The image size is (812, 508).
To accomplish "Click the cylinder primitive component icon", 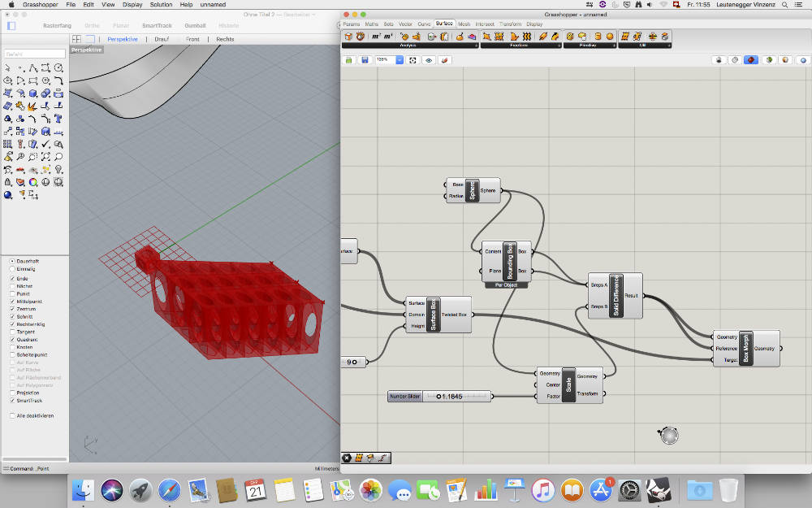I will coord(598,37).
